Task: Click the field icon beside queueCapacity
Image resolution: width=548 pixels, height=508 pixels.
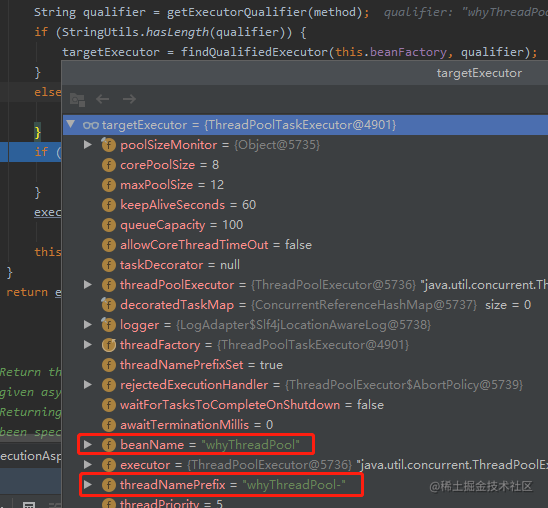Action: click(x=109, y=225)
